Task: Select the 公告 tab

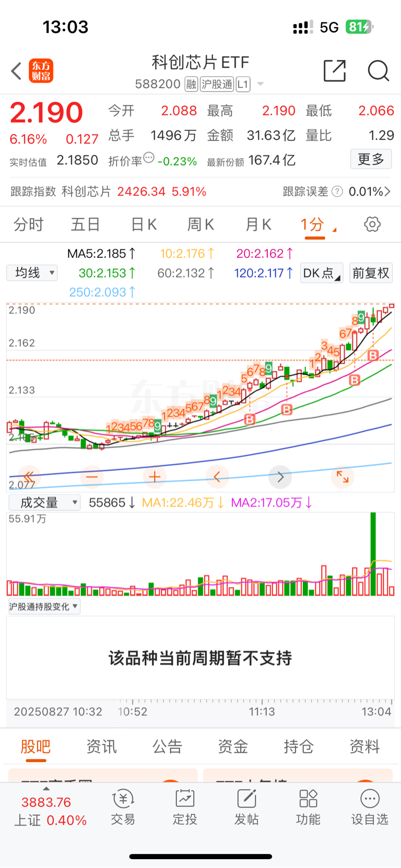Action: pyautogui.click(x=167, y=746)
